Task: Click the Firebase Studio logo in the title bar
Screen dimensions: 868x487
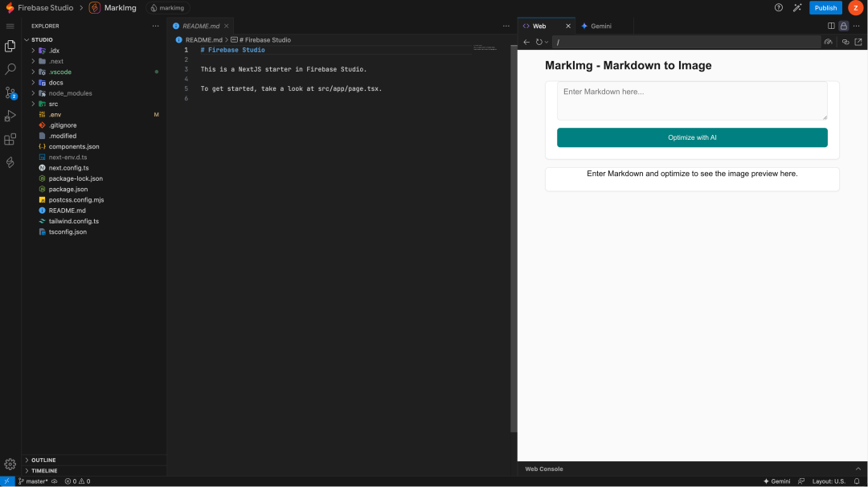Action: (x=9, y=7)
